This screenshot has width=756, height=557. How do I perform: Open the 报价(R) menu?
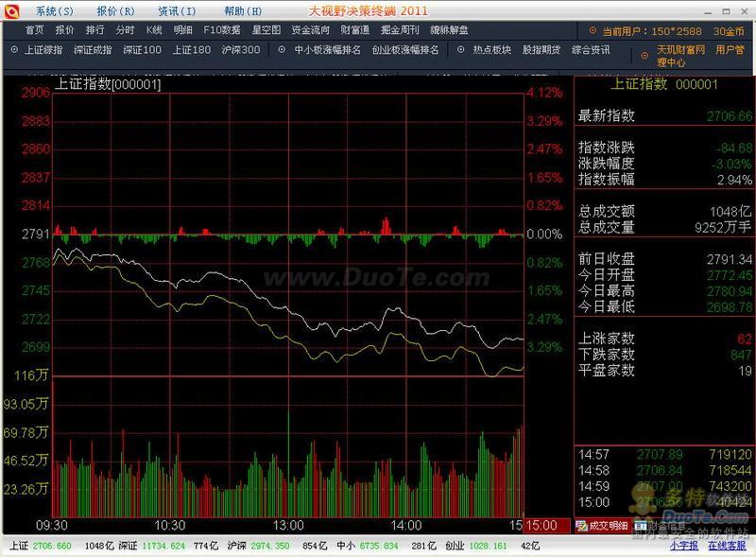[x=115, y=10]
